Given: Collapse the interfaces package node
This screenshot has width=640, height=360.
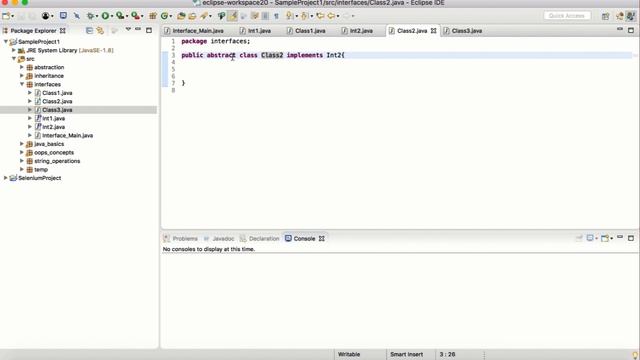Looking at the screenshot, I should (22, 84).
